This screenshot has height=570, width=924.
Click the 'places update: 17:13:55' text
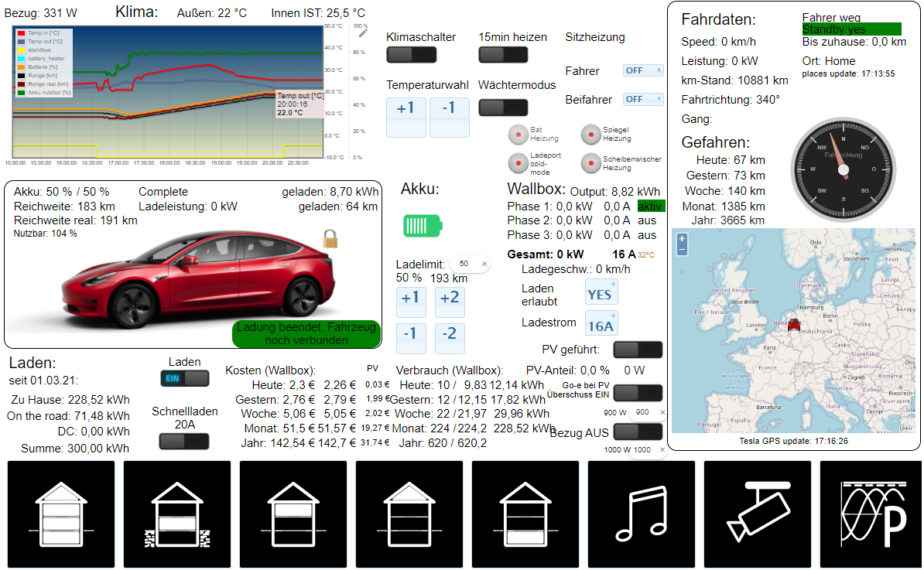click(849, 73)
